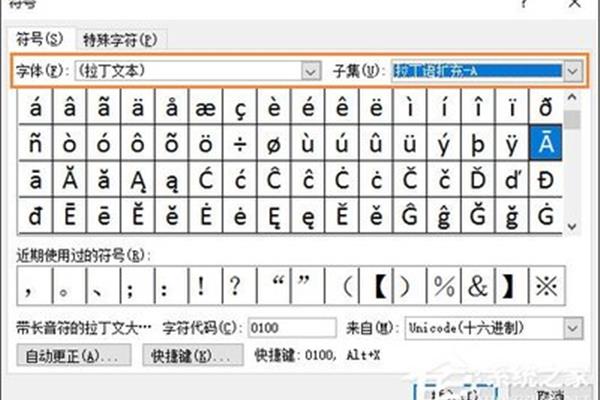The image size is (600, 400).
Task: Select the Ę symbol cell
Action: 274,216
